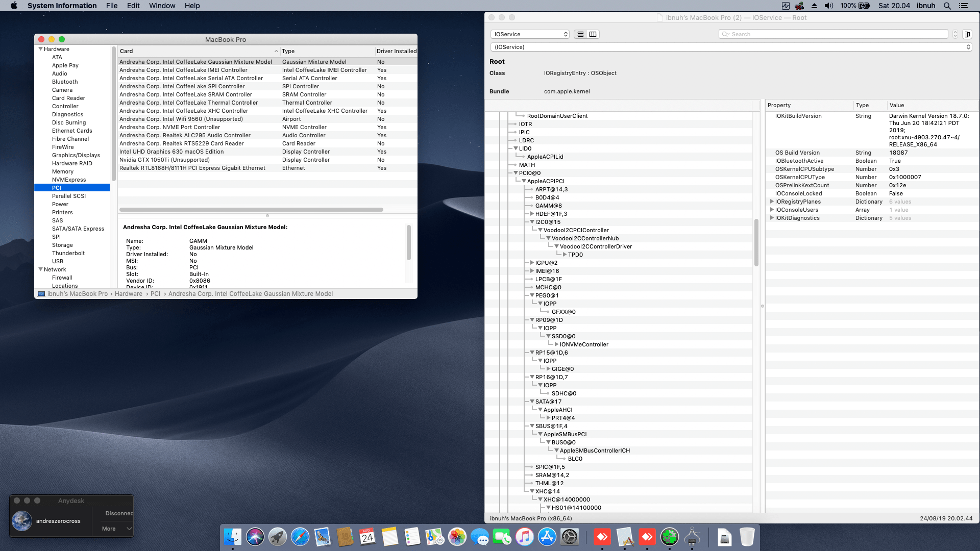The image size is (980, 551).
Task: Sort PCI list by Driver Installed column
Action: 396,51
